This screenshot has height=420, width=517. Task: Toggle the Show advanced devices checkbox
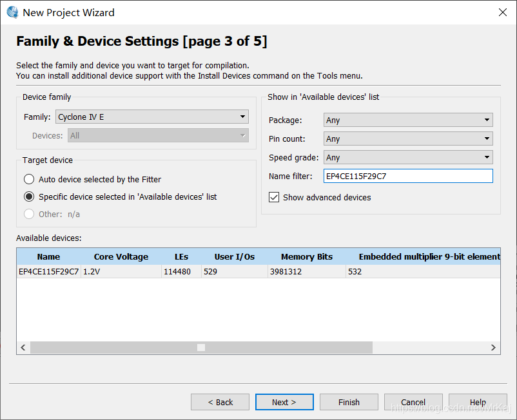point(274,197)
